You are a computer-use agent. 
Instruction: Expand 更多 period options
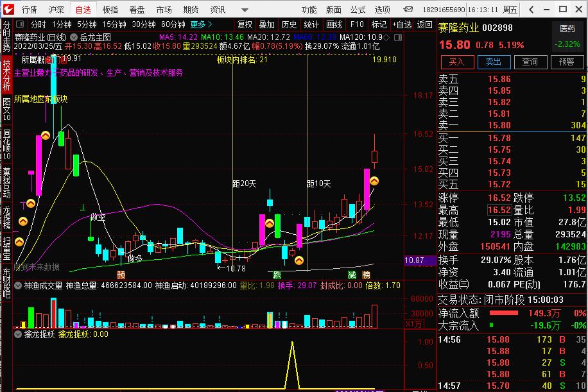click(202, 25)
